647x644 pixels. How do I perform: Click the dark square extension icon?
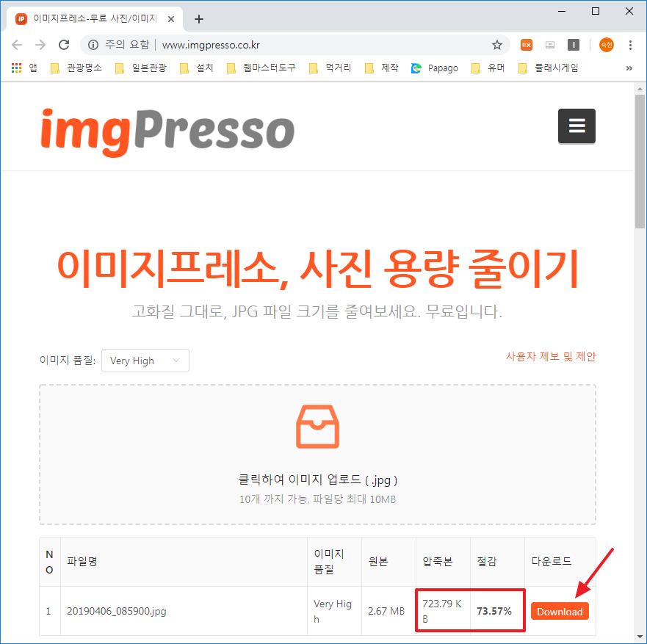[x=573, y=45]
